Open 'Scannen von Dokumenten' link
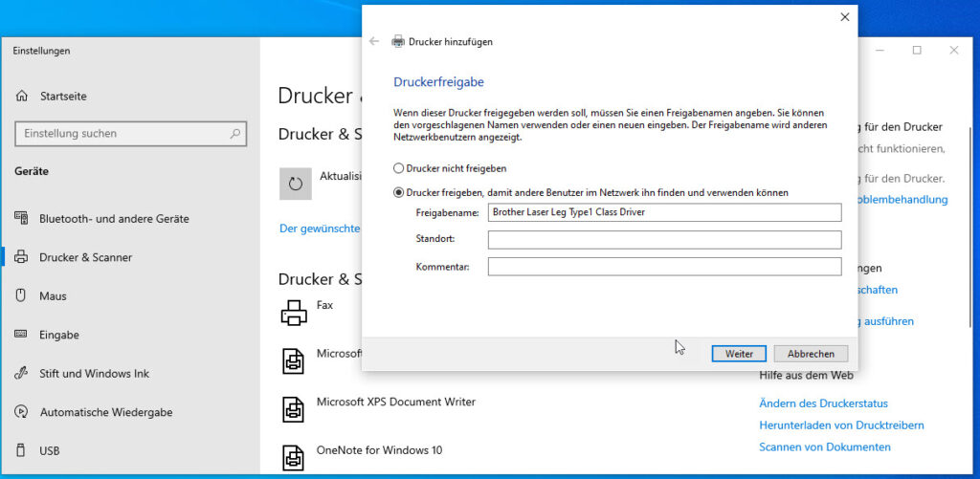Viewport: 980px width, 479px height. (x=824, y=447)
